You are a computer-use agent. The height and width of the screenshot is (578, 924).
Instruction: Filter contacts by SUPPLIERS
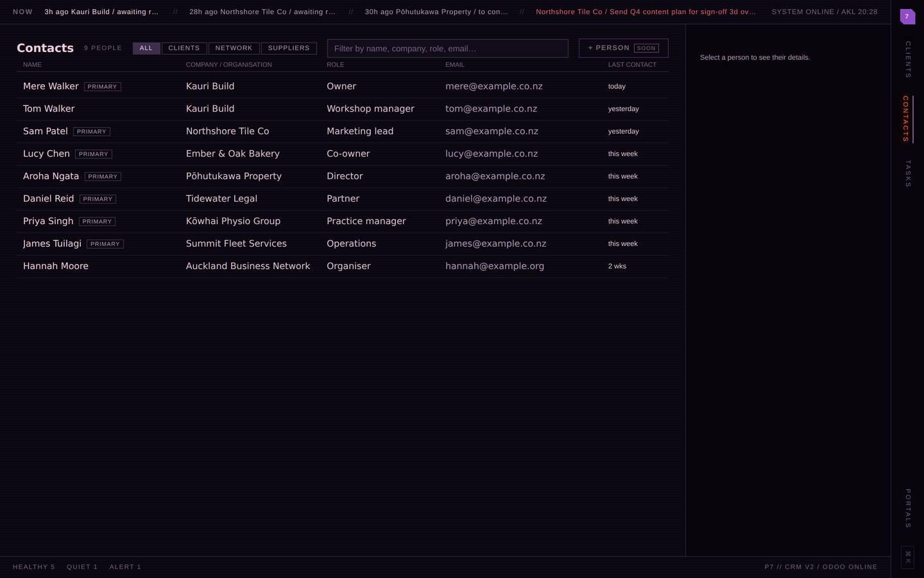pyautogui.click(x=289, y=48)
